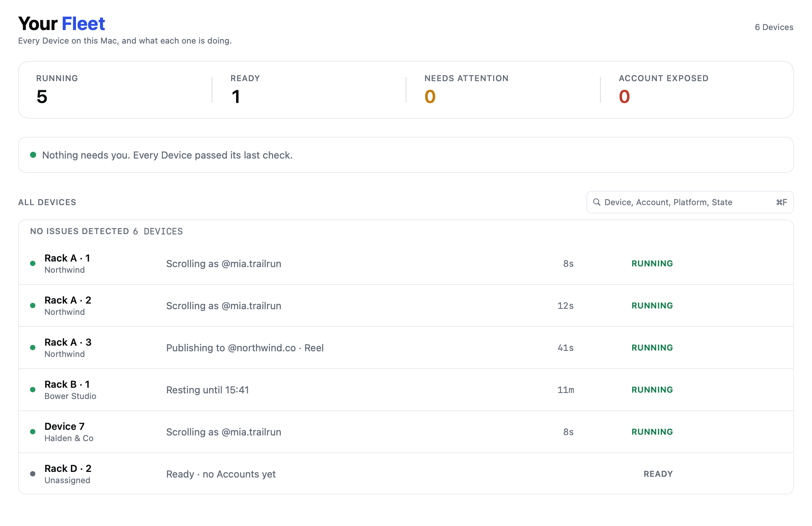Image resolution: width=812 pixels, height=526 pixels.
Task: Click the READY status of Rack D · 2
Action: (x=658, y=474)
